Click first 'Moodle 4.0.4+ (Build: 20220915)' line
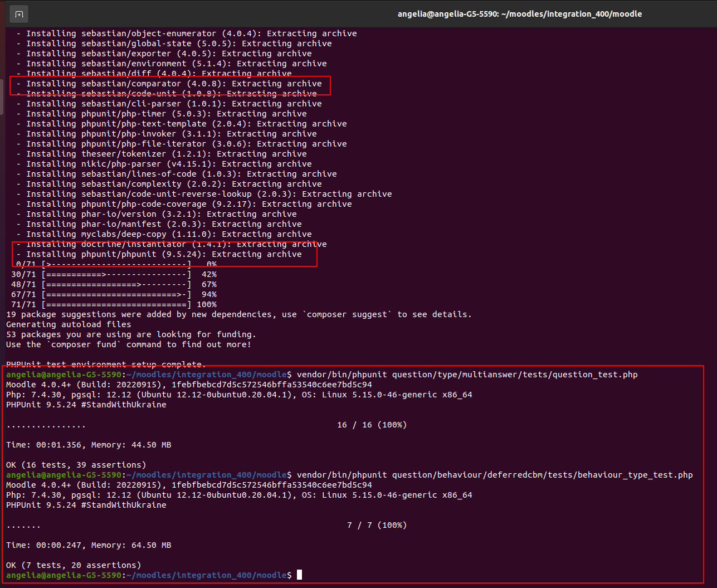 (x=189, y=385)
